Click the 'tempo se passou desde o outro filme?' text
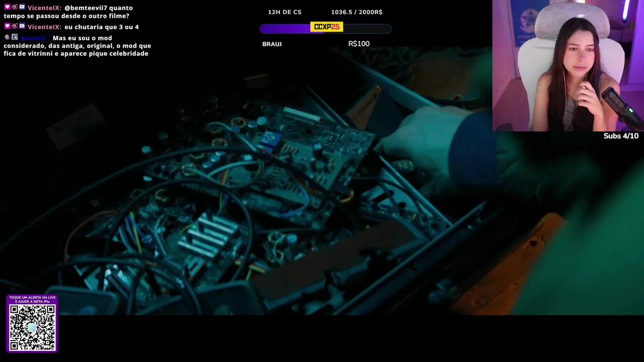Viewport: 644px width, 362px height. [66, 16]
